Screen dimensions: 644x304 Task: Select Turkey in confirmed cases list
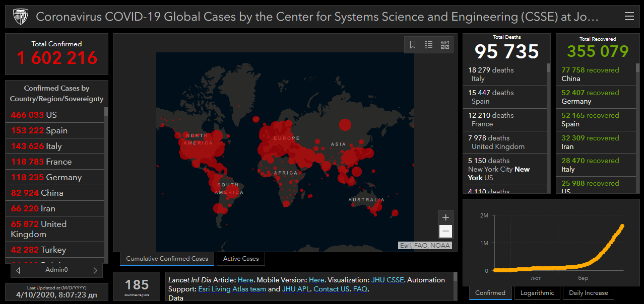tap(55, 250)
